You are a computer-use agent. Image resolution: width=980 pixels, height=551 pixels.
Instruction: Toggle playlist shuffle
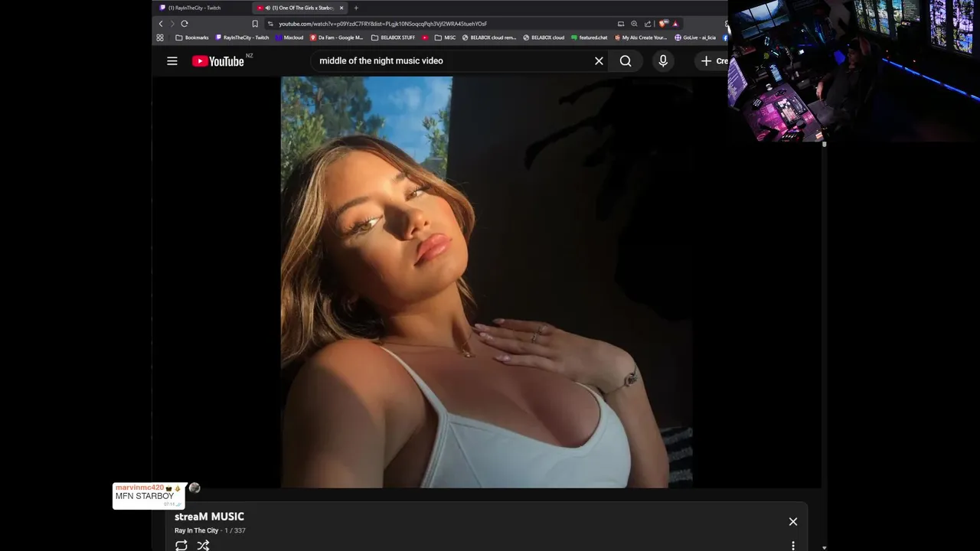[203, 545]
